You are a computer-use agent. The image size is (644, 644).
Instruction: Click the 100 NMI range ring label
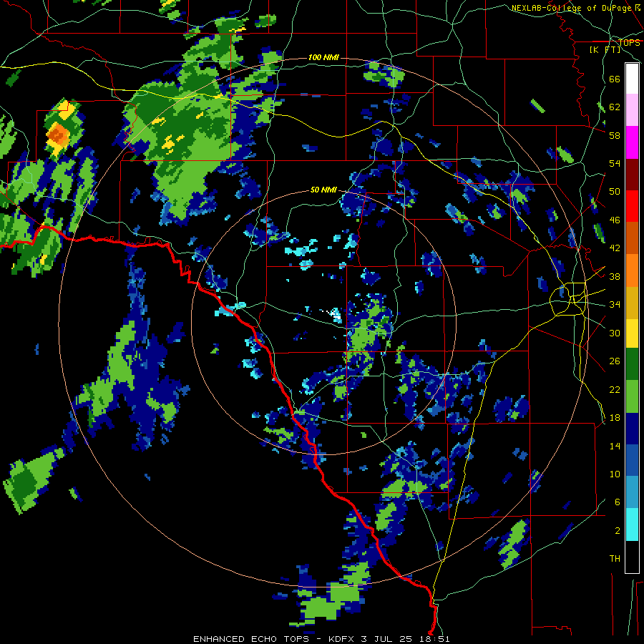coord(323,57)
